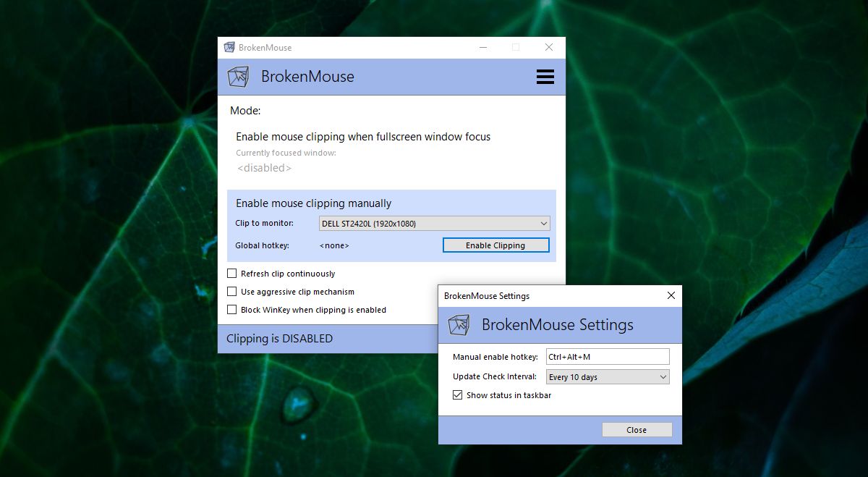Click the small BrokenMouse title bar icon

click(x=229, y=47)
